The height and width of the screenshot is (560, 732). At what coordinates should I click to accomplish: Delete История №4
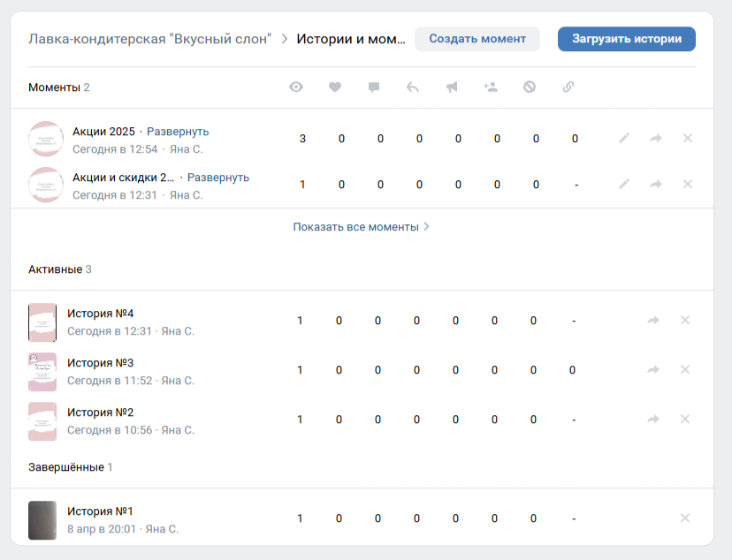685,321
